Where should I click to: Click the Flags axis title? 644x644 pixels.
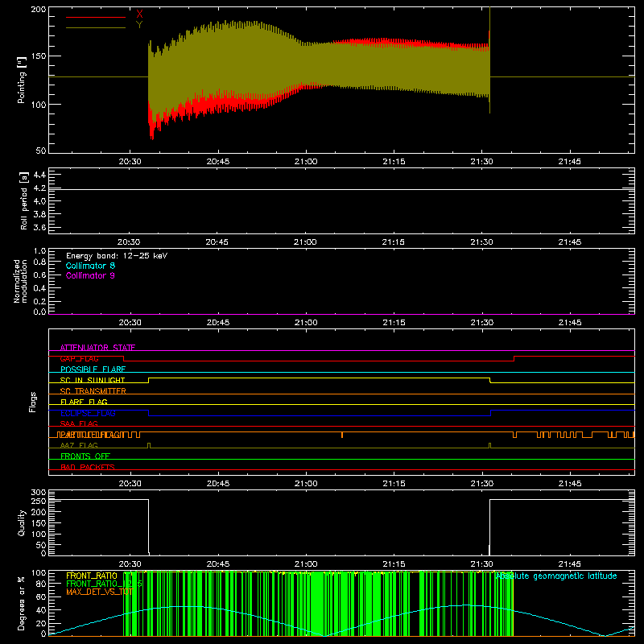(32, 402)
